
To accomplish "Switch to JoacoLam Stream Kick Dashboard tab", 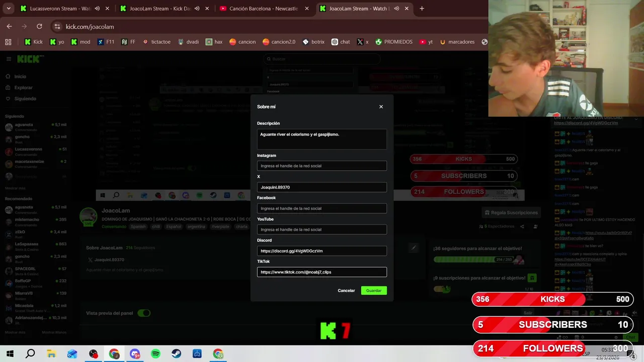I will pos(160,9).
